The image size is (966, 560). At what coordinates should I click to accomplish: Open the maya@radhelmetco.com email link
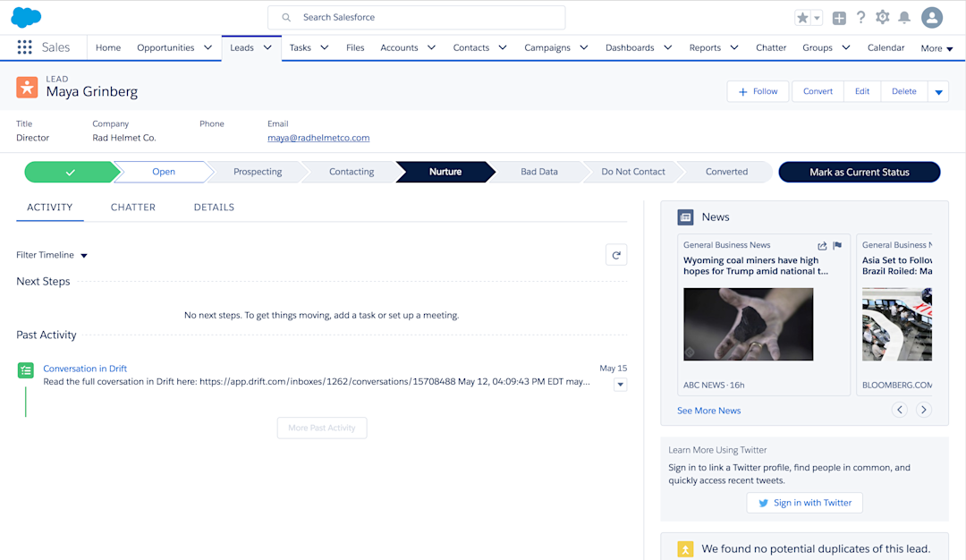click(318, 138)
